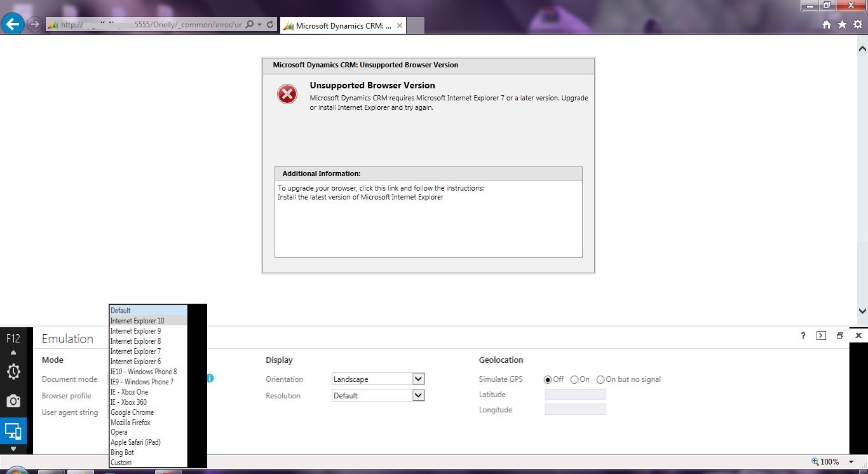Click the browser forward arrow button
Screen dimensions: 868x474
coord(35,25)
